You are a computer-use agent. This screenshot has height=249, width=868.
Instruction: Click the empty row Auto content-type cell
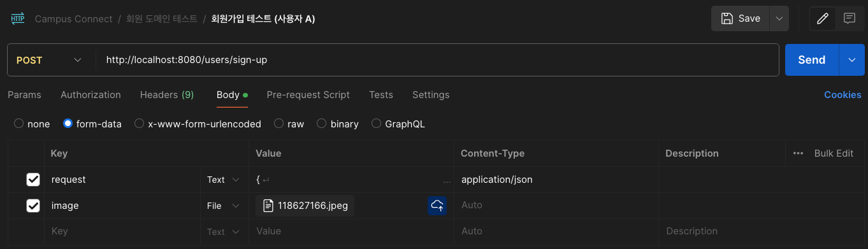[556, 232]
